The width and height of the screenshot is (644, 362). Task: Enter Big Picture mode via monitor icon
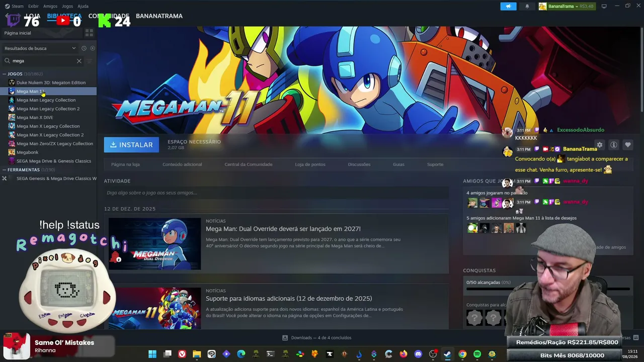tap(604, 6)
